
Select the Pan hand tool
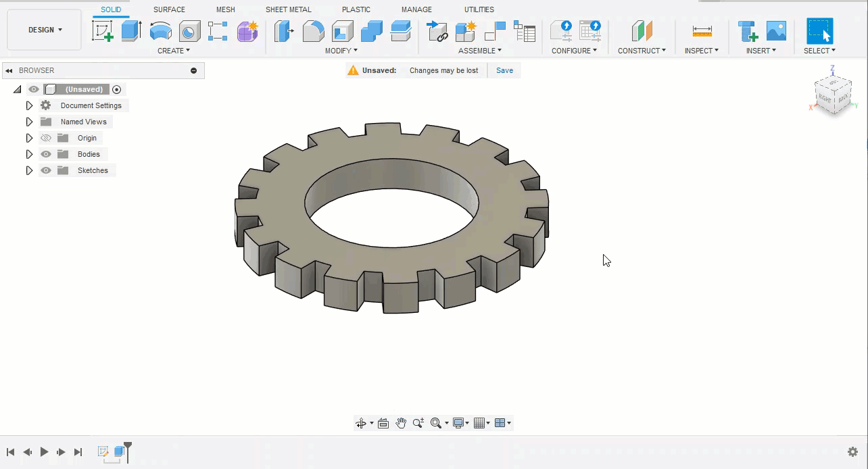point(401,423)
